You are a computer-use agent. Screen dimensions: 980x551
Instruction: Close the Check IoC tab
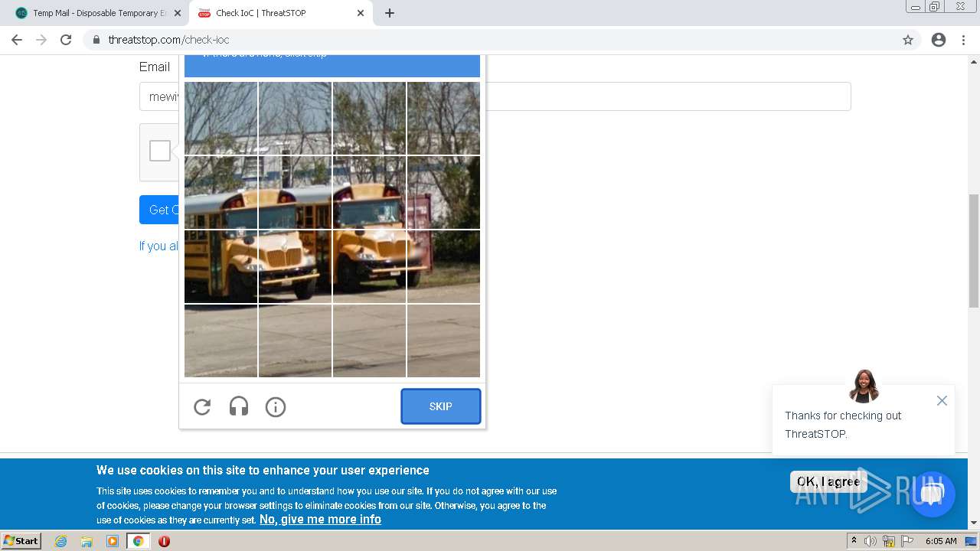pos(361,13)
